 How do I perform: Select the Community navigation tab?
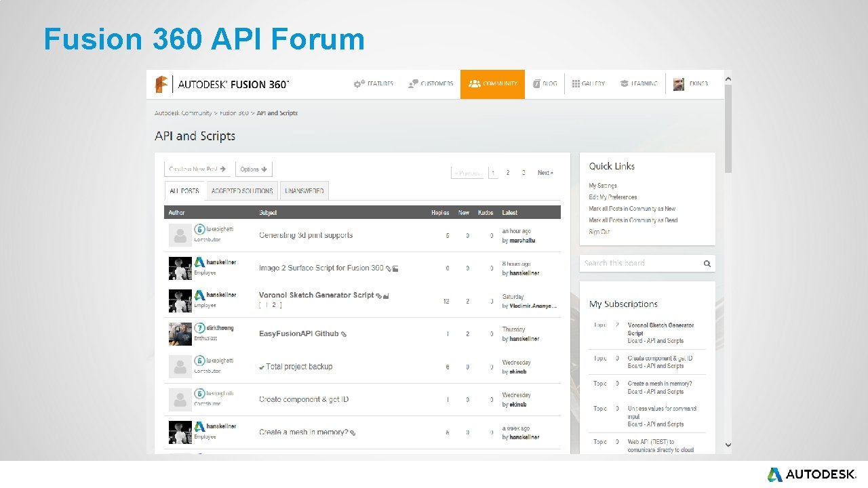point(492,84)
